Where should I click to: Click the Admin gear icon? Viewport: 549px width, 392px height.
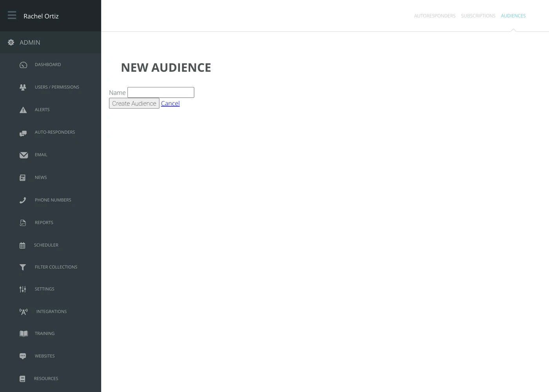click(11, 42)
